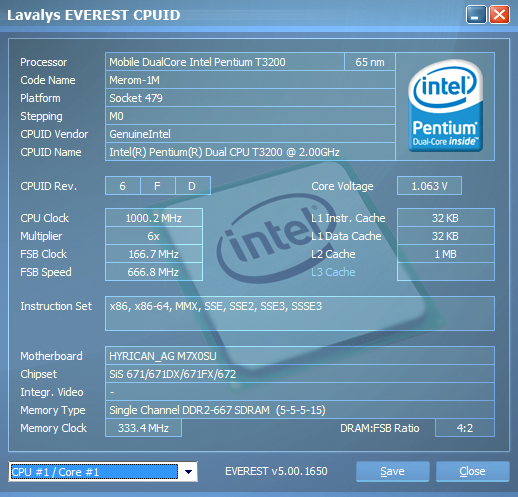Close the window using the red X
The height and width of the screenshot is (497, 518).
[499, 15]
